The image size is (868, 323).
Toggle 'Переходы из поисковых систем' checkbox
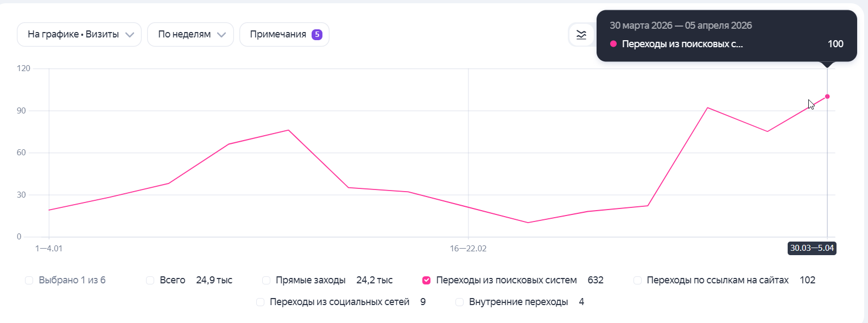tap(427, 280)
